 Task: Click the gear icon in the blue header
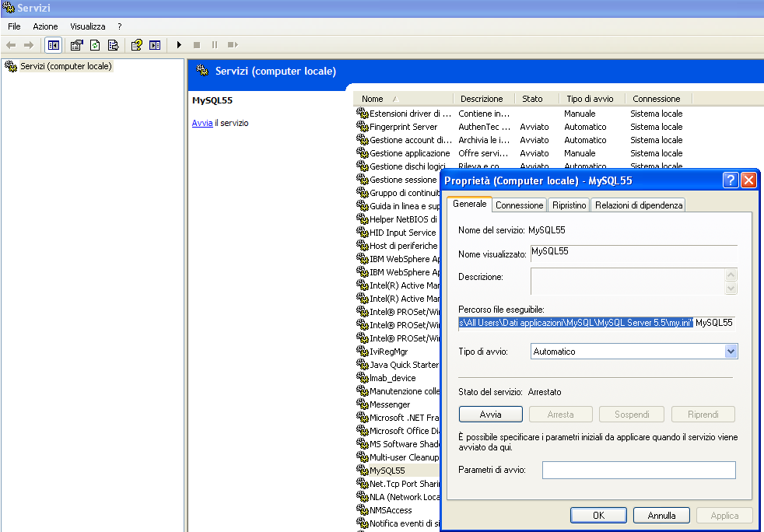[x=202, y=71]
